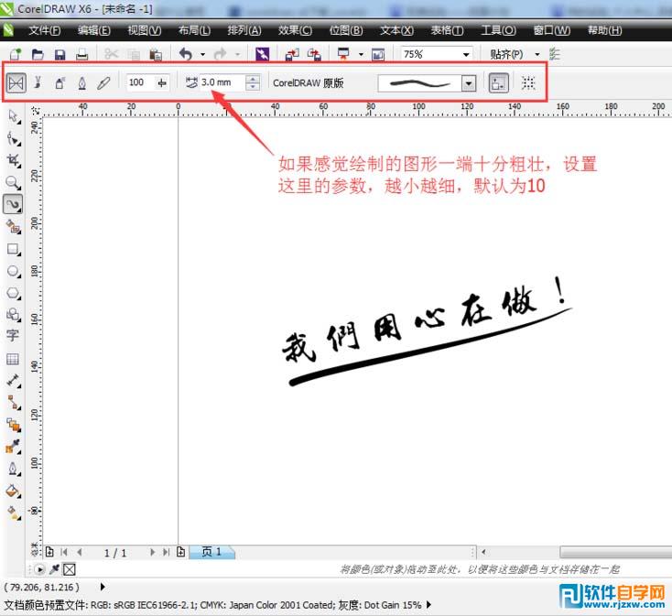Toggle Calligraphic artistic media mode
The height and width of the screenshot is (616, 672).
point(81,82)
